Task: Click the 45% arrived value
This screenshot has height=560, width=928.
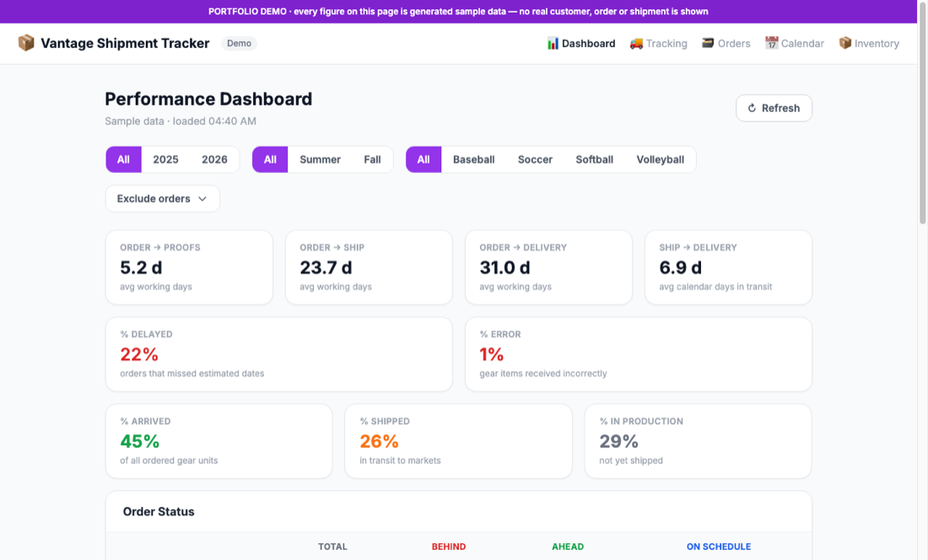Action: point(140,441)
